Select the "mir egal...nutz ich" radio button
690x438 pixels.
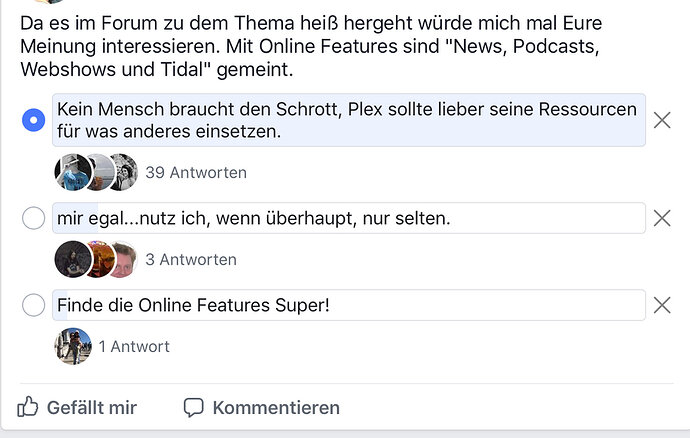tap(33, 218)
